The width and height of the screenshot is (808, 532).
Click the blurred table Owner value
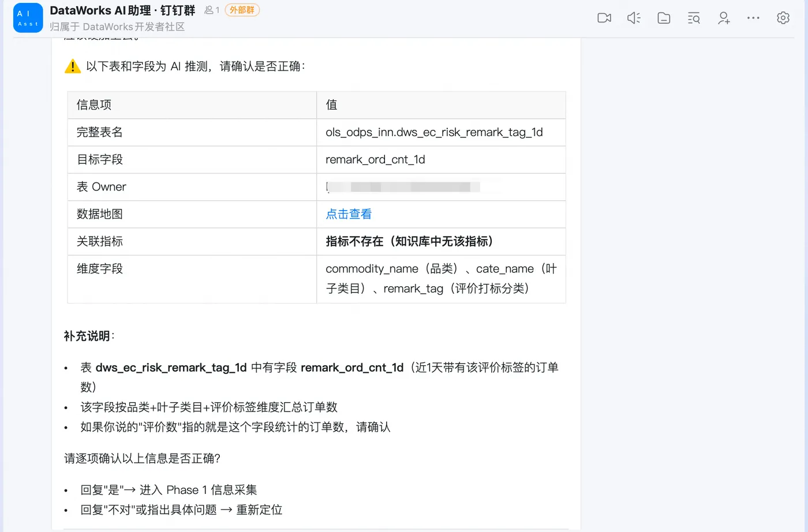click(x=403, y=187)
